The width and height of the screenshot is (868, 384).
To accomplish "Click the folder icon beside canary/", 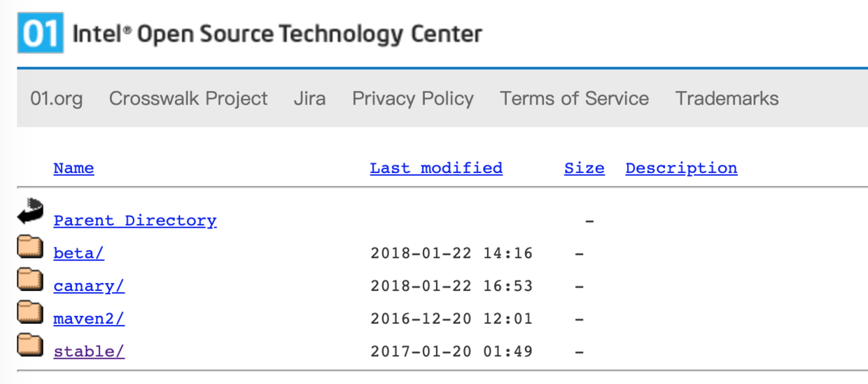I will (30, 279).
